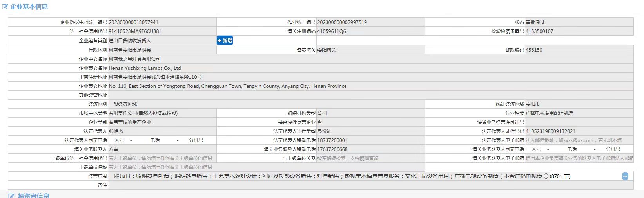644x198 pixels.
Task: Click mobile number 17637206668
Action: (x=332, y=149)
